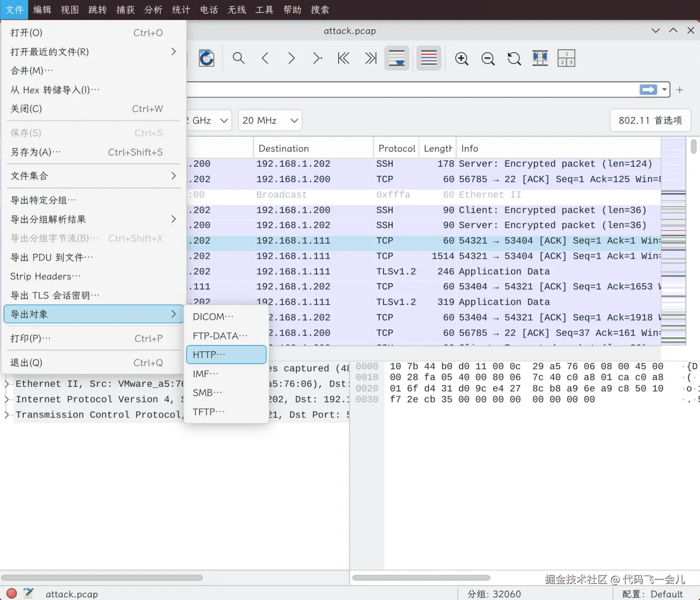Image resolution: width=700 pixels, height=600 pixels.
Task: Go back to previous packet arrow
Action: [x=265, y=58]
